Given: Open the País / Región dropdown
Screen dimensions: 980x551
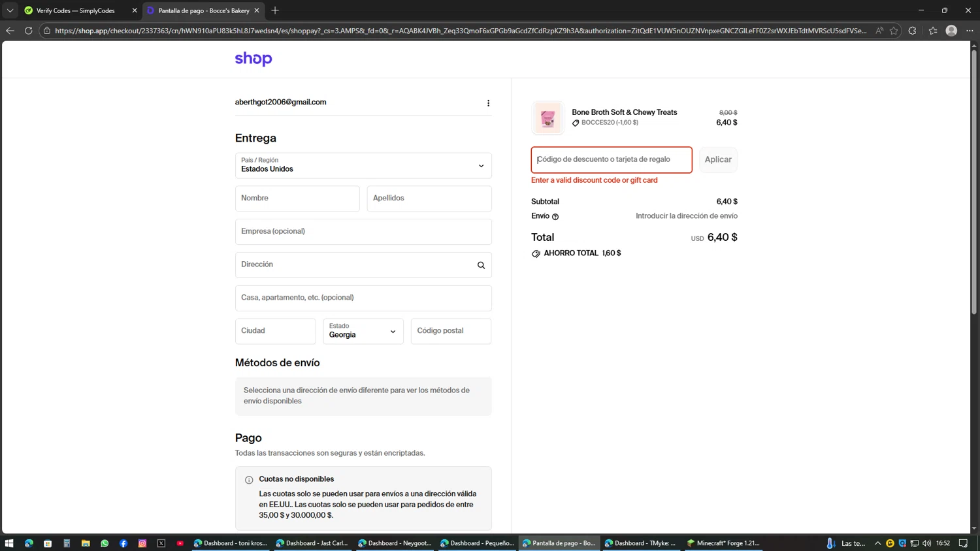Looking at the screenshot, I should click(363, 166).
